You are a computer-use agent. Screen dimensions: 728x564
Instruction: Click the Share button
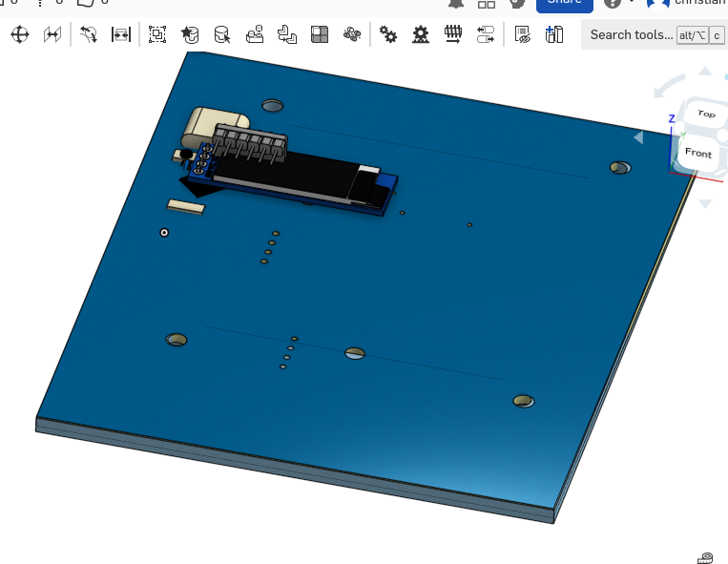565,4
